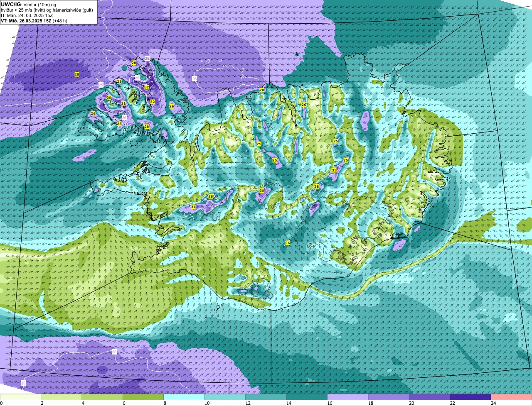This screenshot has width=532, height=406.
Task: Click the 18–20 m/s purple legend swatch
Action: pyautogui.click(x=389, y=397)
